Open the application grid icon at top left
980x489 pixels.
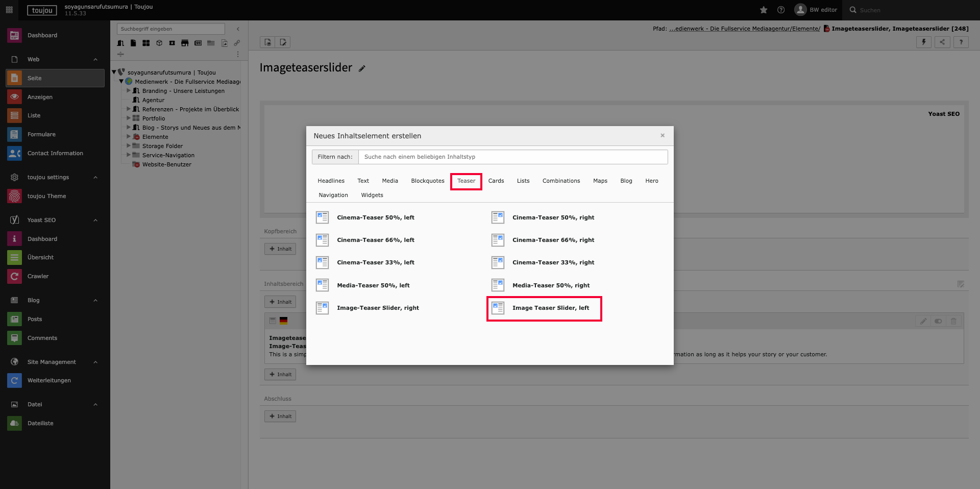(9, 10)
